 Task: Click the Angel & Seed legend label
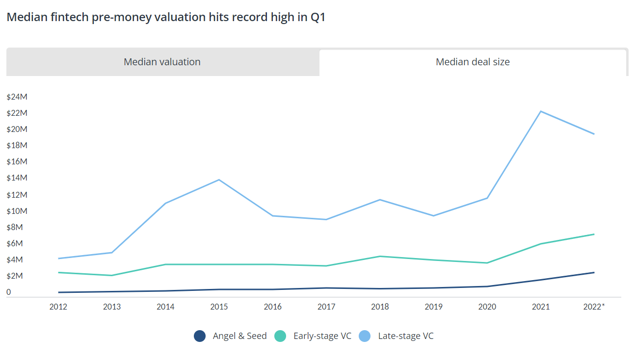click(x=239, y=336)
